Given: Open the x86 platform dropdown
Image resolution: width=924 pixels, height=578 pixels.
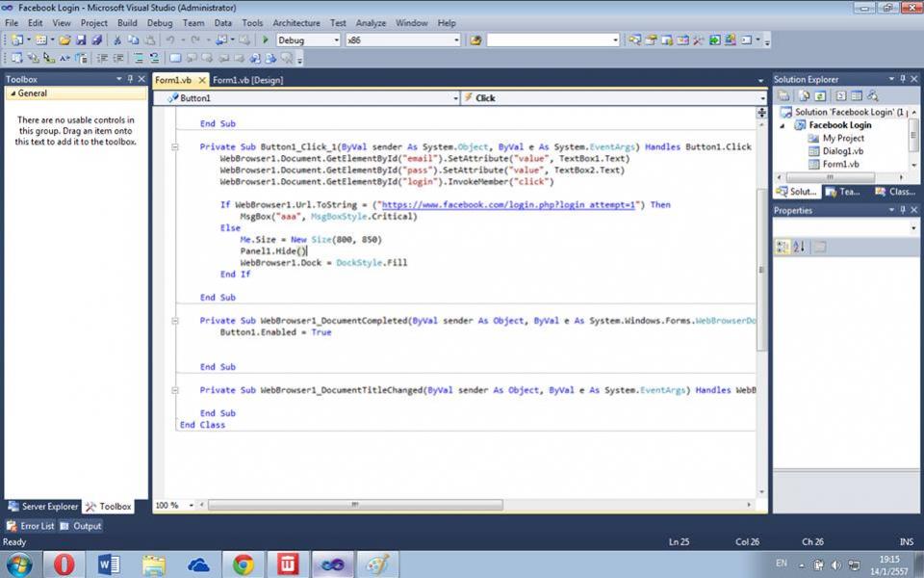Looking at the screenshot, I should click(x=456, y=40).
